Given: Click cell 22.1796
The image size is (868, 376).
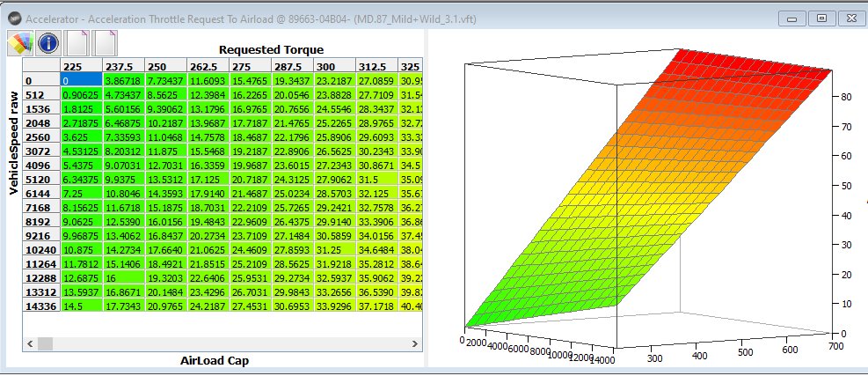Looking at the screenshot, I should [x=292, y=137].
